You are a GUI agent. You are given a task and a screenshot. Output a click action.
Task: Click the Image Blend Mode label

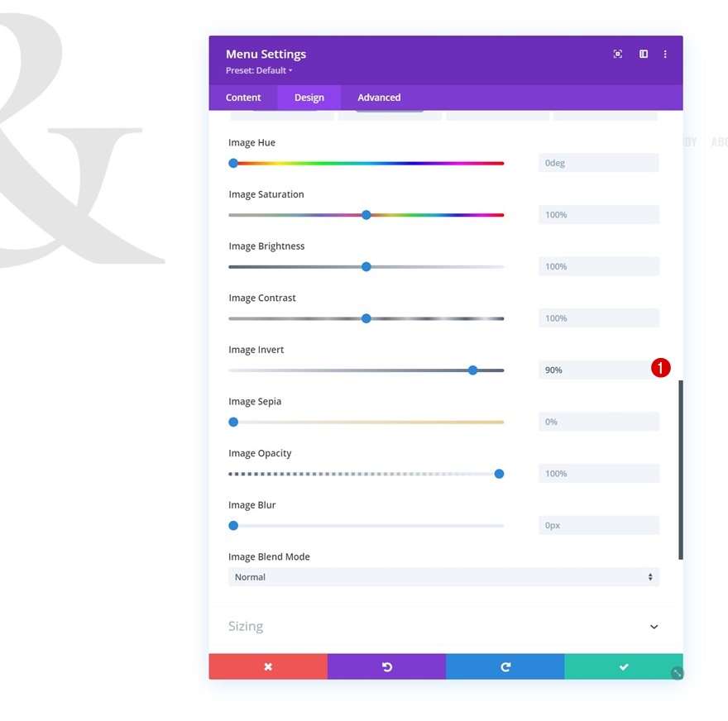click(269, 556)
